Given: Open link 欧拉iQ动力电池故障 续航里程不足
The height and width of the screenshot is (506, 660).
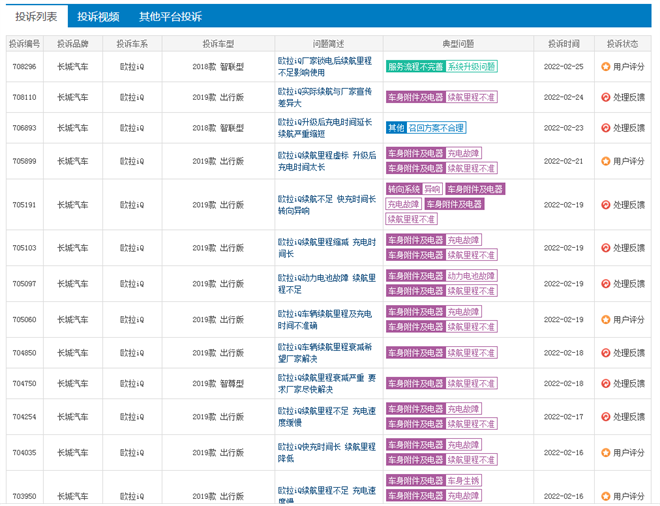Looking at the screenshot, I should pyautogui.click(x=327, y=284).
